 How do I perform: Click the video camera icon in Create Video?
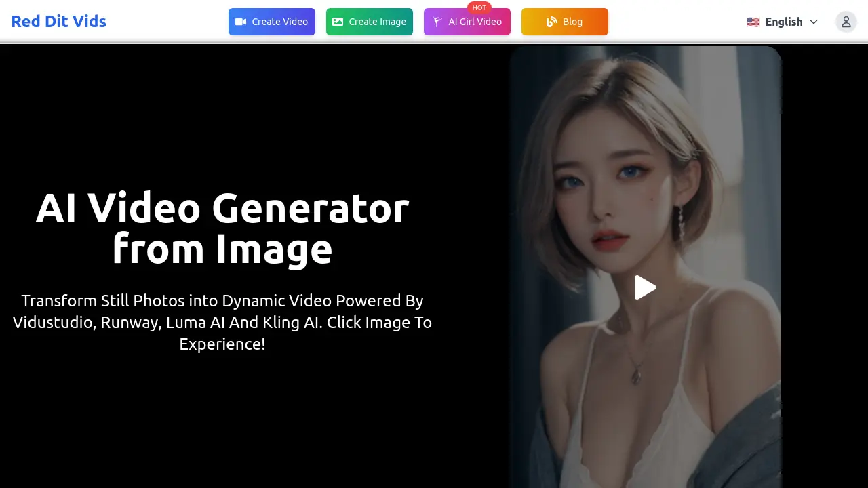241,22
